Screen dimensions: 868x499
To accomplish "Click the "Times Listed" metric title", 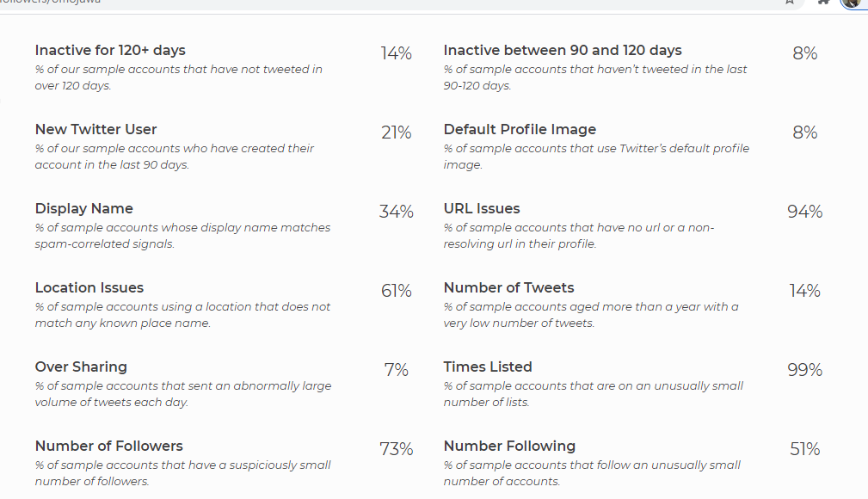I will coord(488,367).
